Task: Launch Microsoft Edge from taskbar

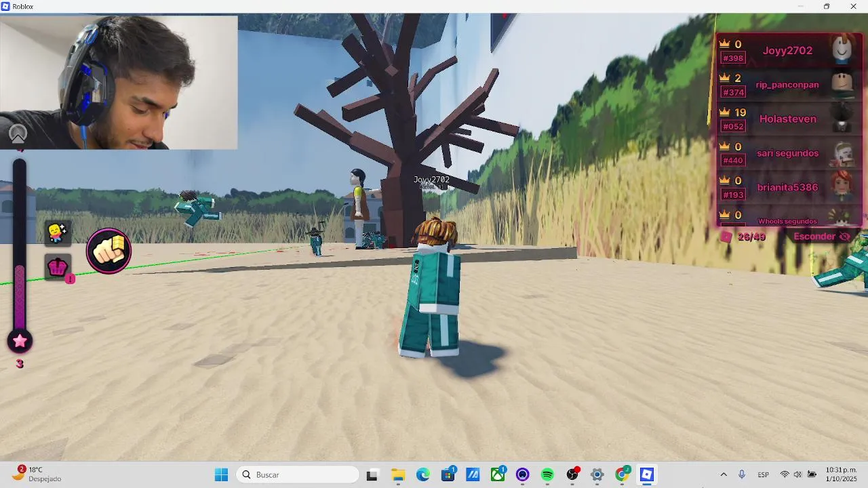Action: click(423, 475)
